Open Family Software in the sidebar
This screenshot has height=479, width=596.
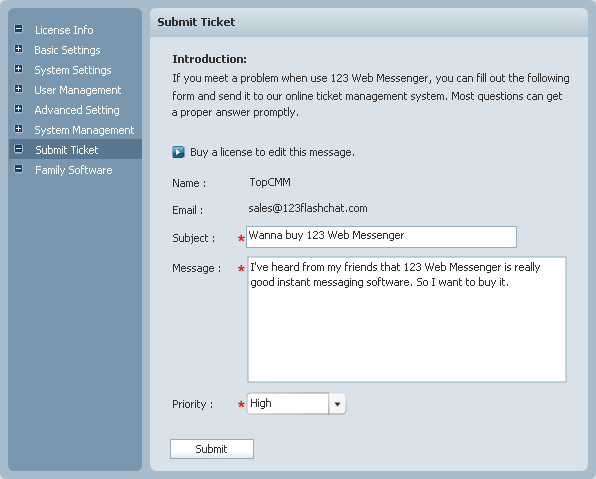(74, 170)
